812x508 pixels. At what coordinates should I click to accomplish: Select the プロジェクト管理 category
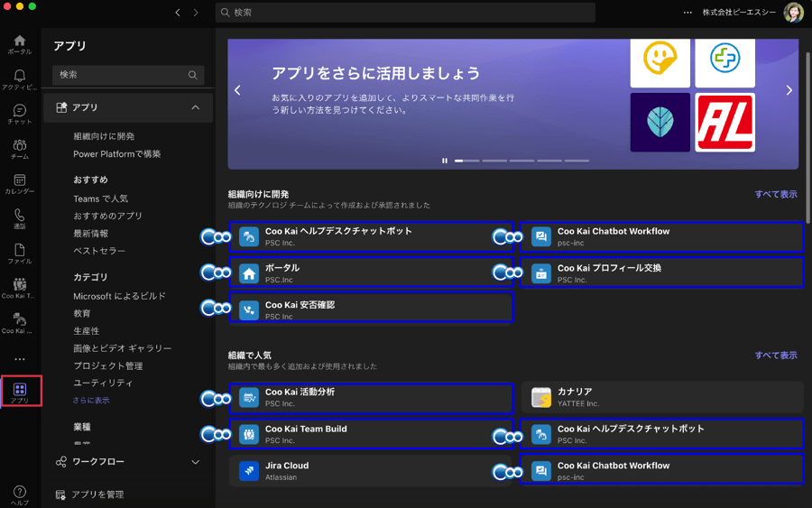(108, 365)
